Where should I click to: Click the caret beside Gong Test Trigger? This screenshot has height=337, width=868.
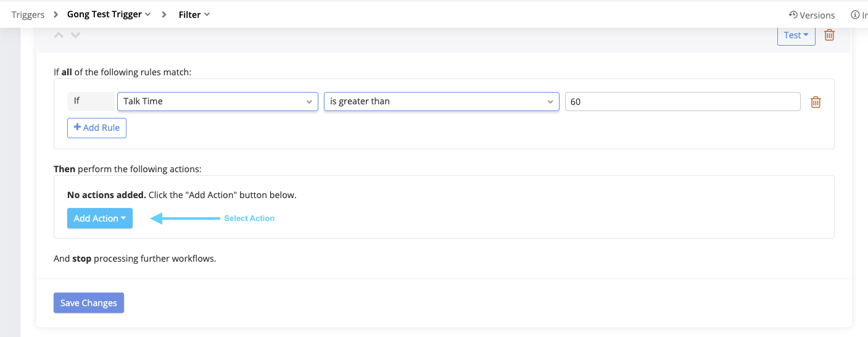coord(147,15)
